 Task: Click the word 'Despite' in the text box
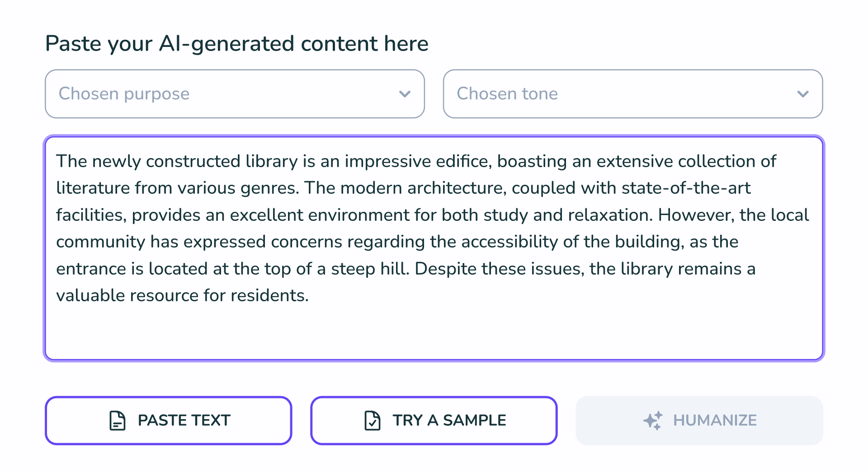[445, 269]
